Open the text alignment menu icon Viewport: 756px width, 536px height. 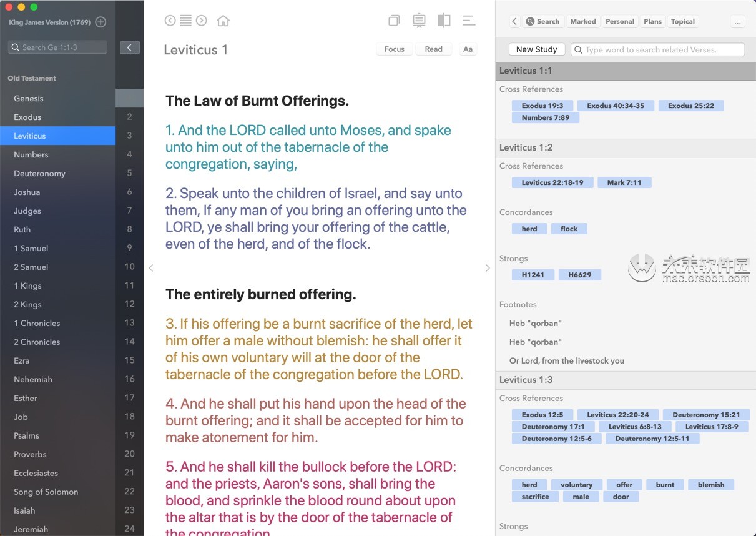468,21
